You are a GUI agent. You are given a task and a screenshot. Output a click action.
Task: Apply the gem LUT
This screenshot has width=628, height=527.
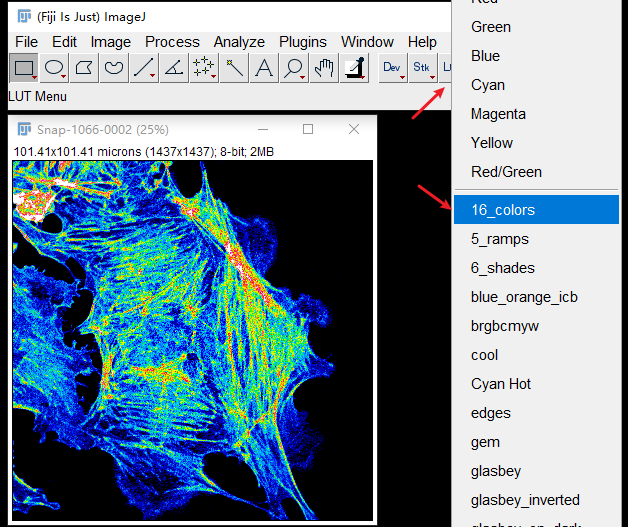pos(536,442)
